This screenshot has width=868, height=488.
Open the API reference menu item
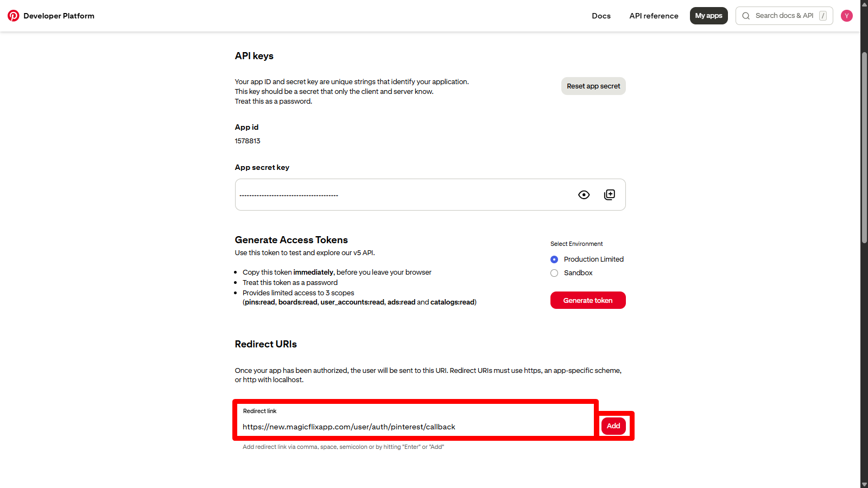pos(654,16)
